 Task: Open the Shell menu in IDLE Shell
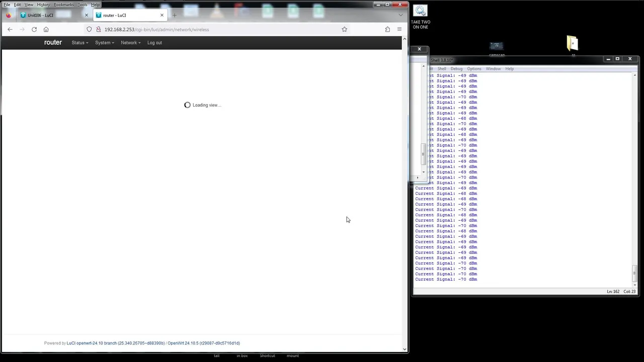click(x=442, y=69)
